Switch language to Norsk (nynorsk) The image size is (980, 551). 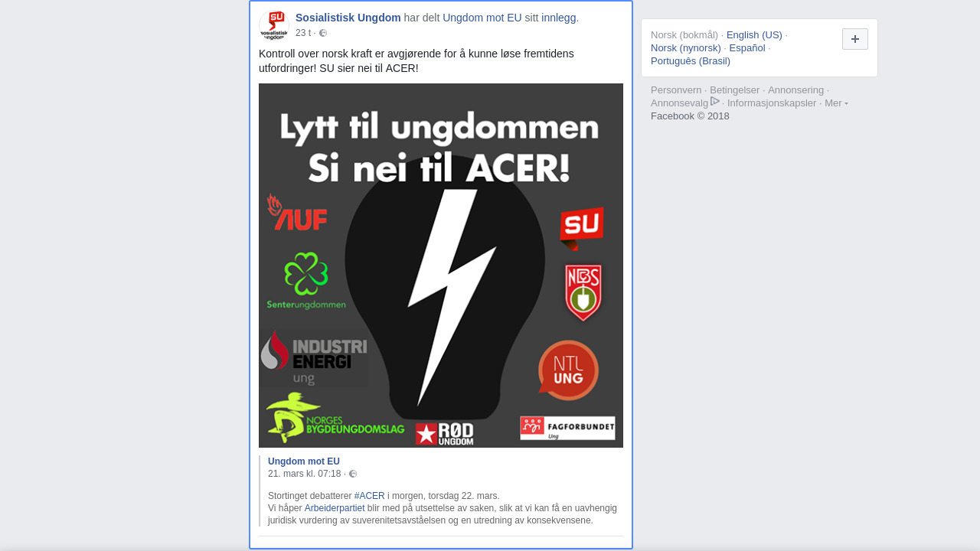(x=686, y=47)
